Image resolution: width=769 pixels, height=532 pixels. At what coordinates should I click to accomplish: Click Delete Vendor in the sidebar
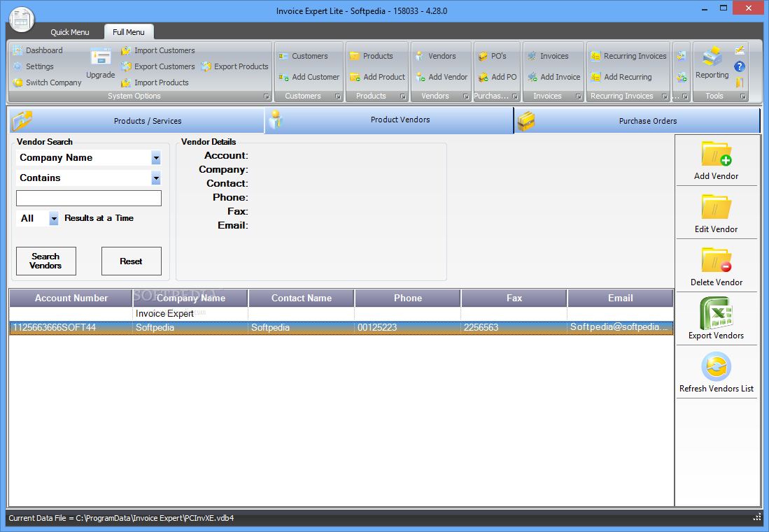pos(716,268)
